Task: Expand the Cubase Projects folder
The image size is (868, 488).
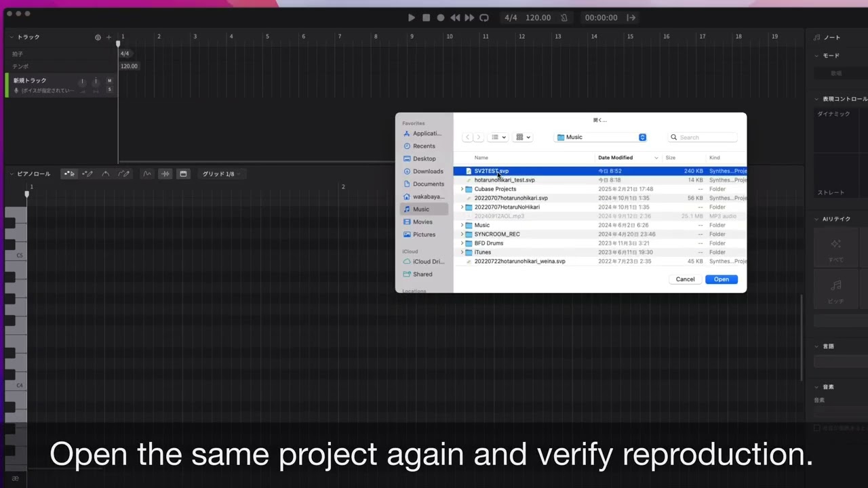Action: pyautogui.click(x=462, y=189)
